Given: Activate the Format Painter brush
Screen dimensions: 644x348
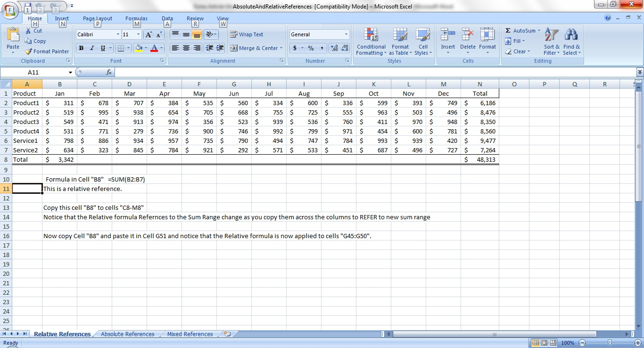Looking at the screenshot, I should tap(47, 51).
